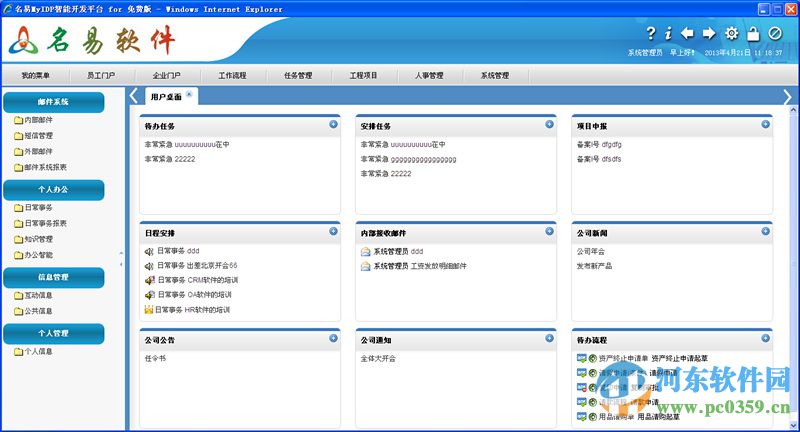
Task: Open the 工作流程 menu
Action: (x=233, y=75)
